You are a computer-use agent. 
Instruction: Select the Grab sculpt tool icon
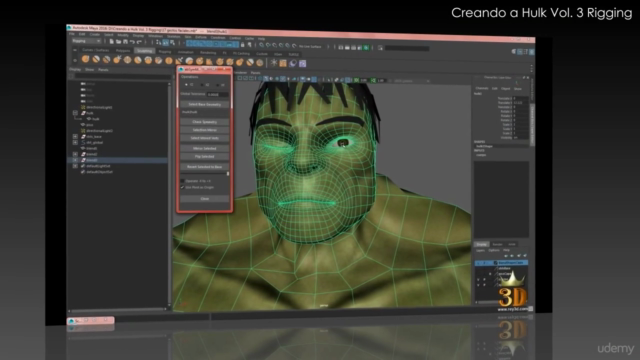[x=117, y=60]
